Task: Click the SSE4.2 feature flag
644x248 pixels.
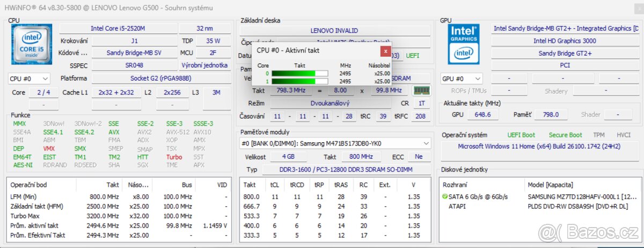Action: [84, 132]
